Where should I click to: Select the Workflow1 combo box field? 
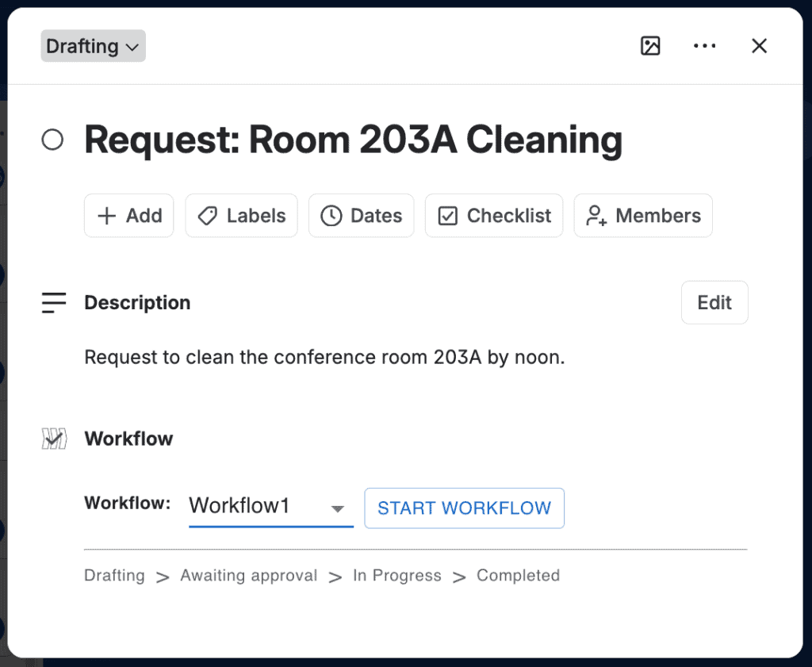271,508
